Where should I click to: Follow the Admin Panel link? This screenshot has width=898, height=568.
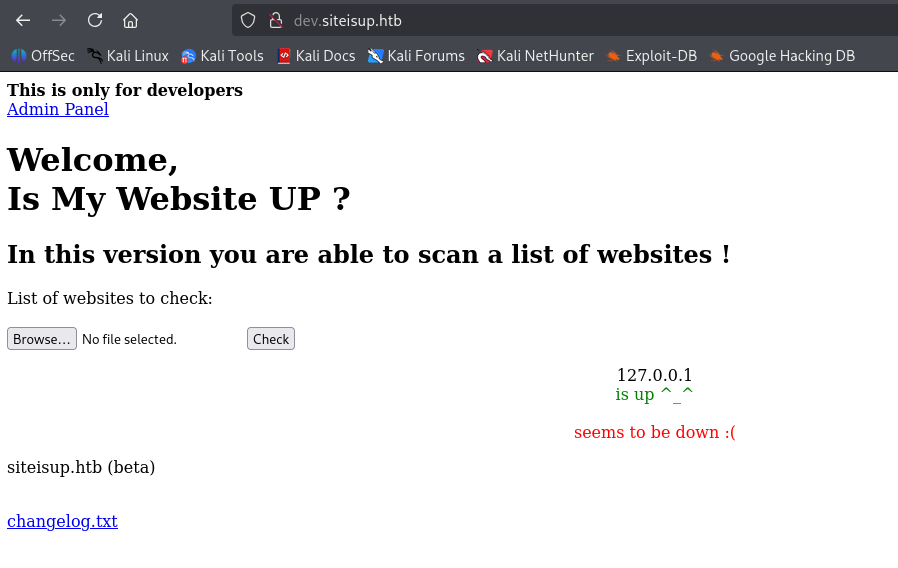click(58, 109)
